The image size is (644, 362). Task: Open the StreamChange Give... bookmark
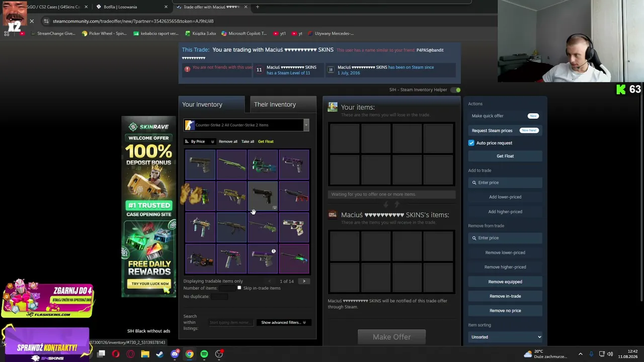tap(53, 34)
